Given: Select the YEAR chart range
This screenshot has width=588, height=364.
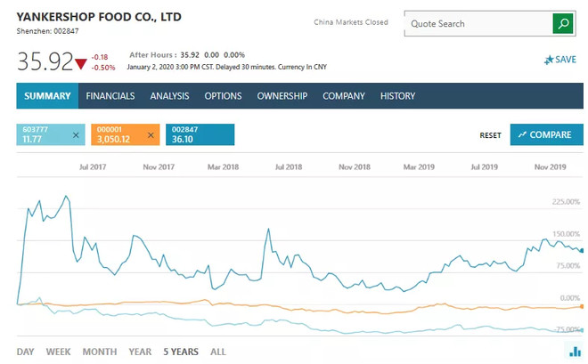Looking at the screenshot, I should tap(140, 352).
